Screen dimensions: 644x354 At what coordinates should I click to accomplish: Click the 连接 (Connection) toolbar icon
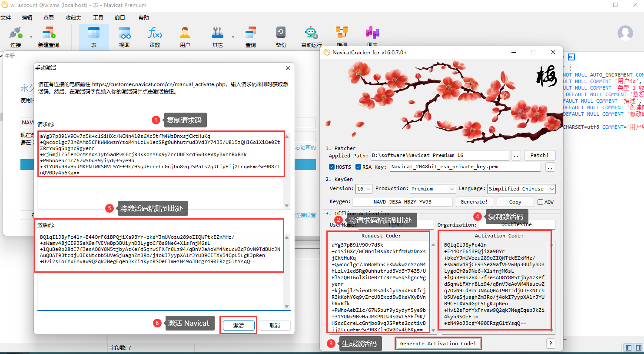click(x=16, y=33)
